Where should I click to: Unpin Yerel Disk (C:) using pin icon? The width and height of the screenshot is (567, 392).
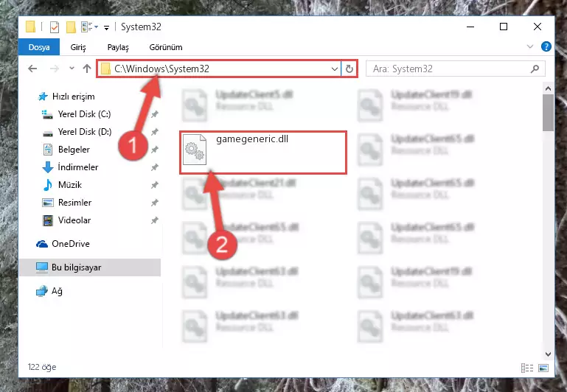click(x=155, y=114)
